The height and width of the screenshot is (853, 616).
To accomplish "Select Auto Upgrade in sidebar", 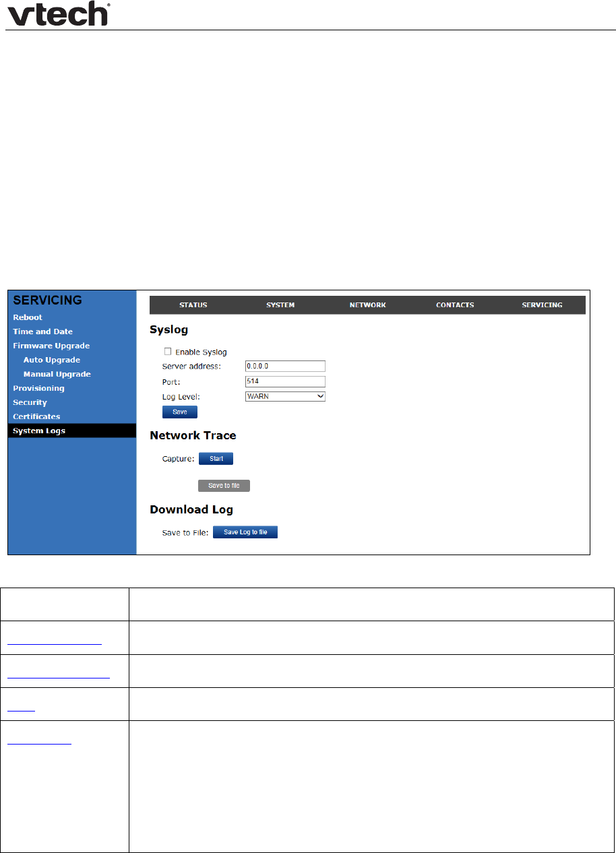I will (52, 360).
